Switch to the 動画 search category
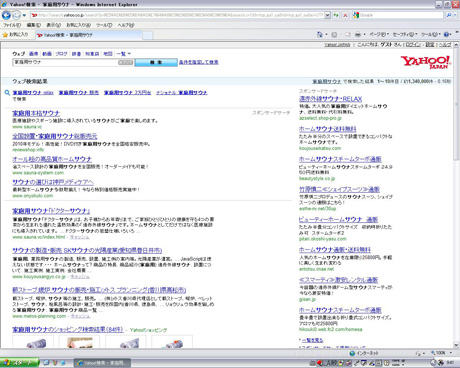This screenshot has width=460, height=368. (x=47, y=54)
